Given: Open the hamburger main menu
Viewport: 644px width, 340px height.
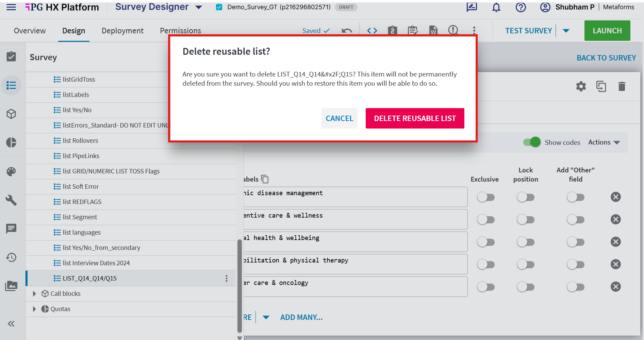Looking at the screenshot, I should [x=11, y=7].
